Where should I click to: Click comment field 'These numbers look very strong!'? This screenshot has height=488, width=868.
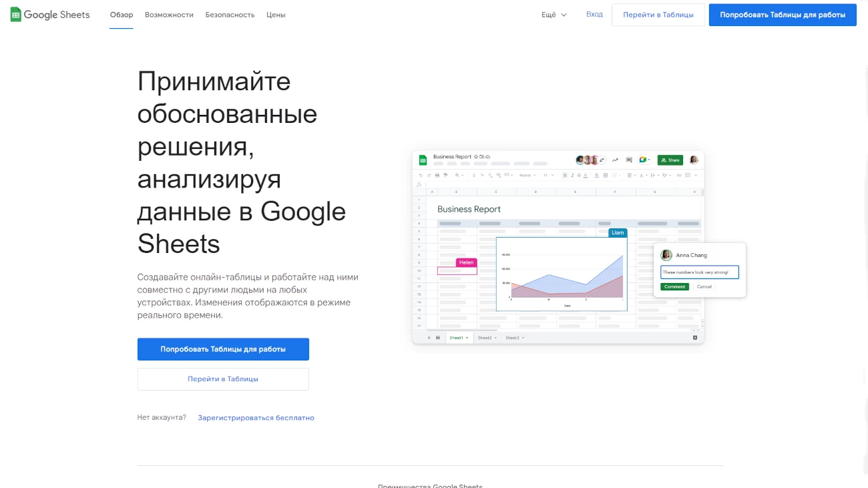click(700, 272)
